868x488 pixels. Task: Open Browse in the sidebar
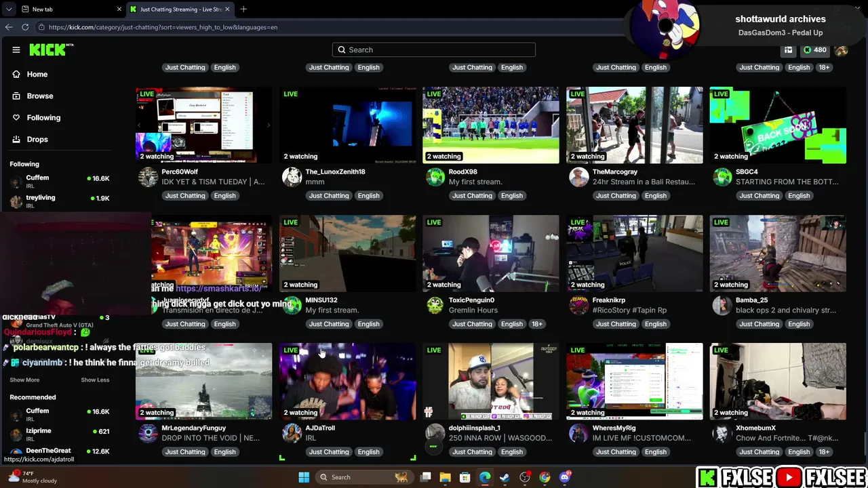click(x=33, y=96)
